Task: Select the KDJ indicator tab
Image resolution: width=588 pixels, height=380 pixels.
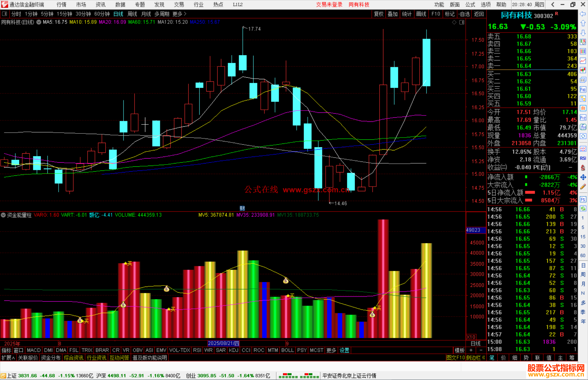Action: (234, 350)
